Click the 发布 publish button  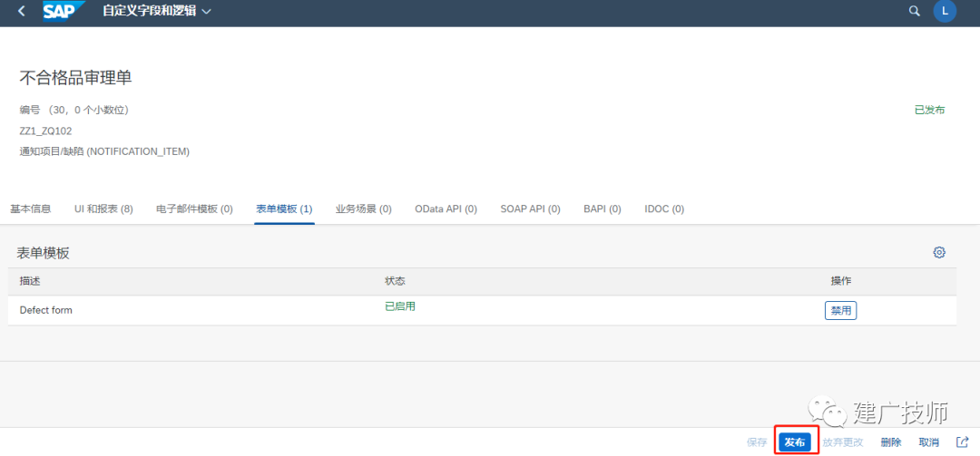pyautogui.click(x=795, y=442)
